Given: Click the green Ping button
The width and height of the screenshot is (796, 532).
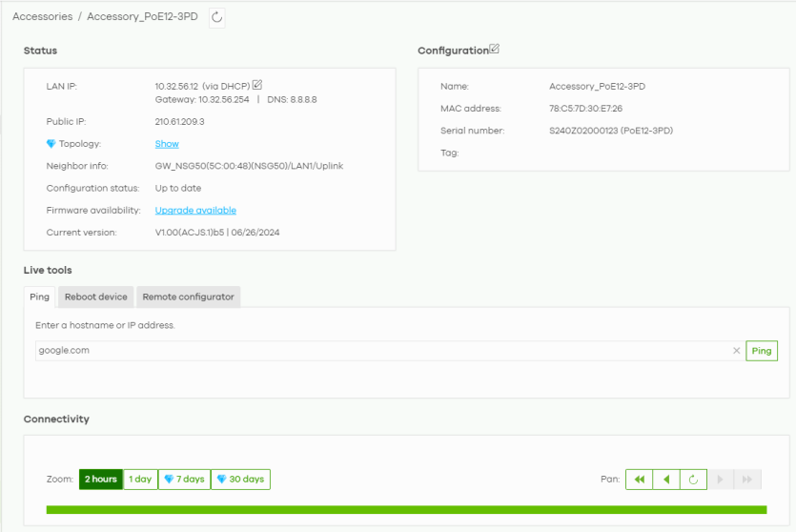Looking at the screenshot, I should 761,351.
